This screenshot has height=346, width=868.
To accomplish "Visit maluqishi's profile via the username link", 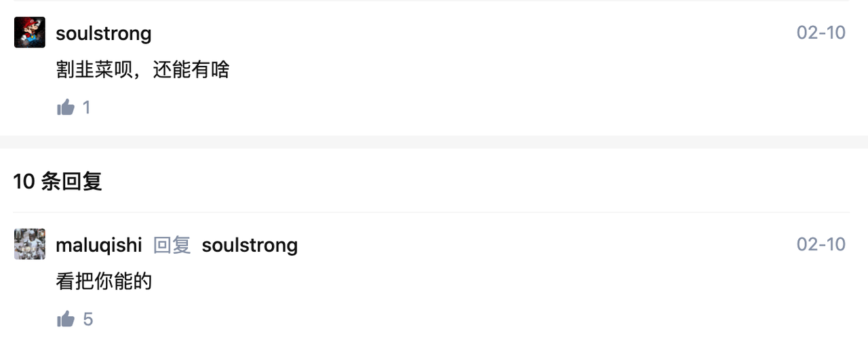I will [x=99, y=245].
